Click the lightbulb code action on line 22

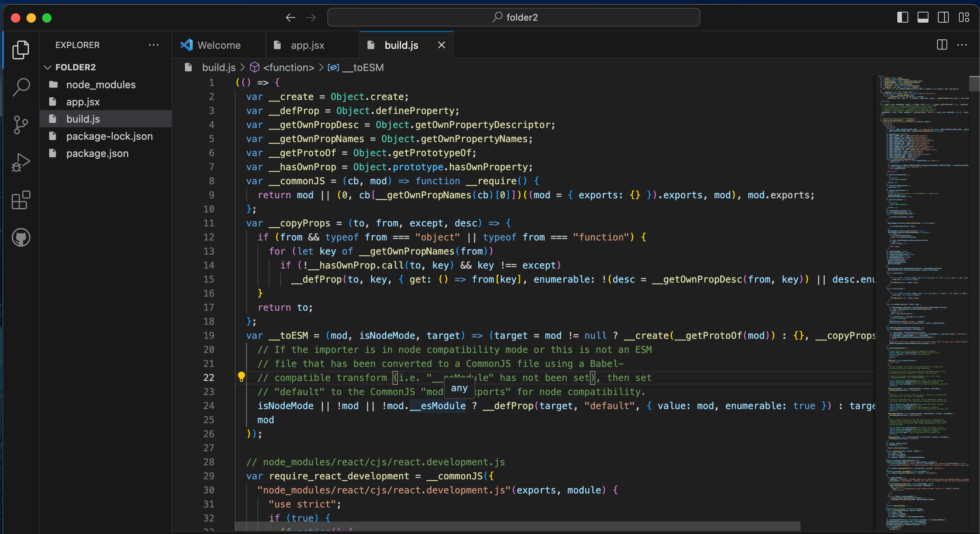point(241,377)
